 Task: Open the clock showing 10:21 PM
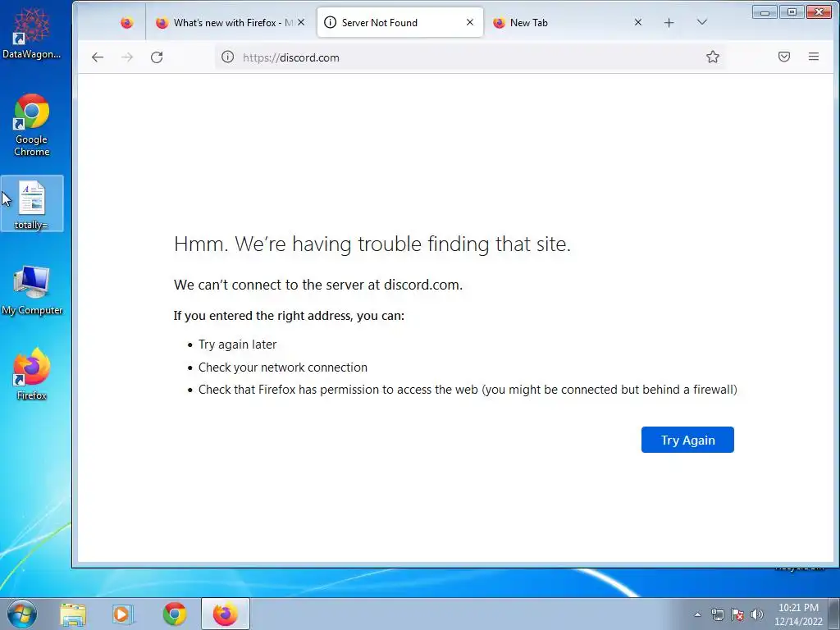point(798,614)
